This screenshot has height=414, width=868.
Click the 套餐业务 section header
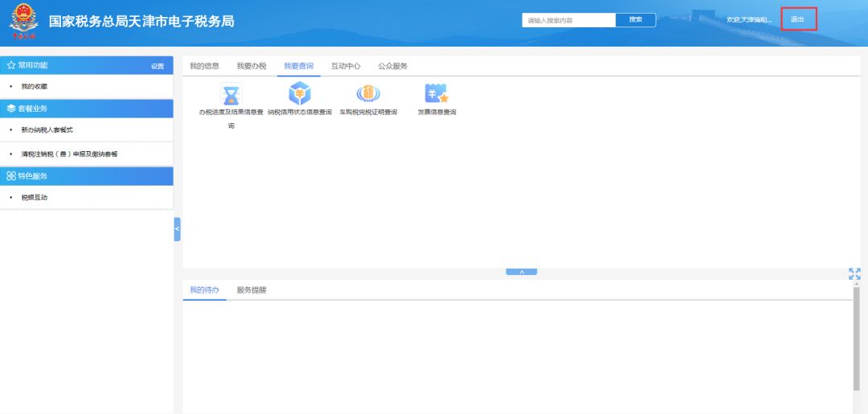86,109
